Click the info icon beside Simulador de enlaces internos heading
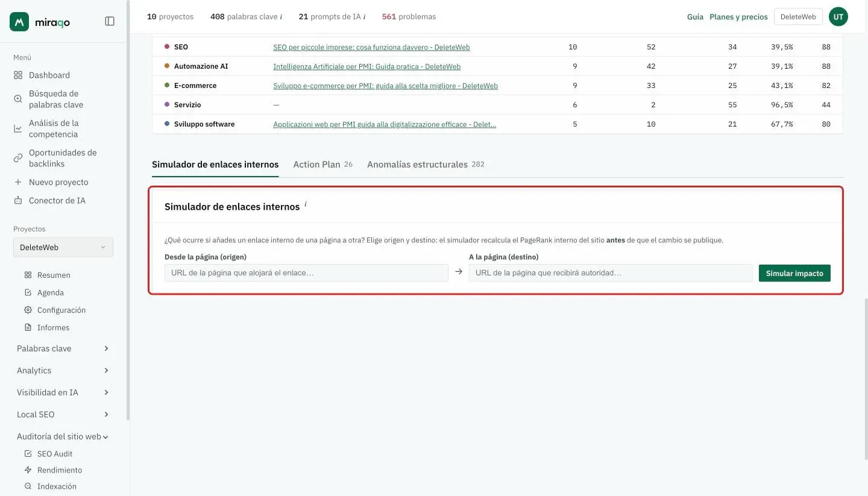The width and height of the screenshot is (868, 496). point(306,204)
